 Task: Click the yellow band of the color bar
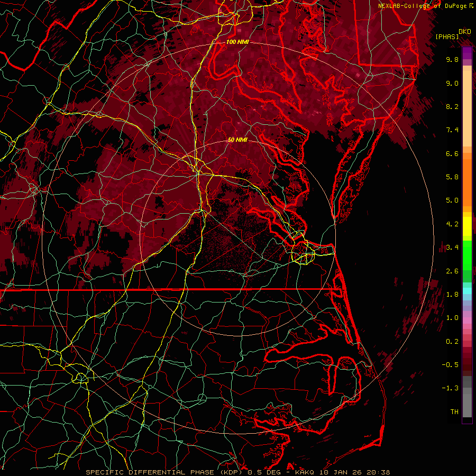[x=467, y=226]
